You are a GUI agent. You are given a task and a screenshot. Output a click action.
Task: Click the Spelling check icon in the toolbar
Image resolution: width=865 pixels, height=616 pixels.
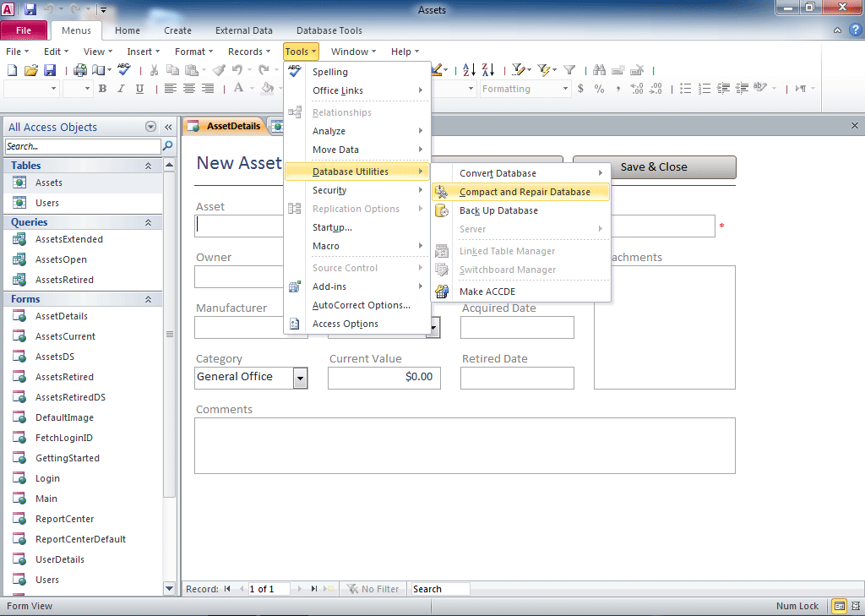point(124,69)
